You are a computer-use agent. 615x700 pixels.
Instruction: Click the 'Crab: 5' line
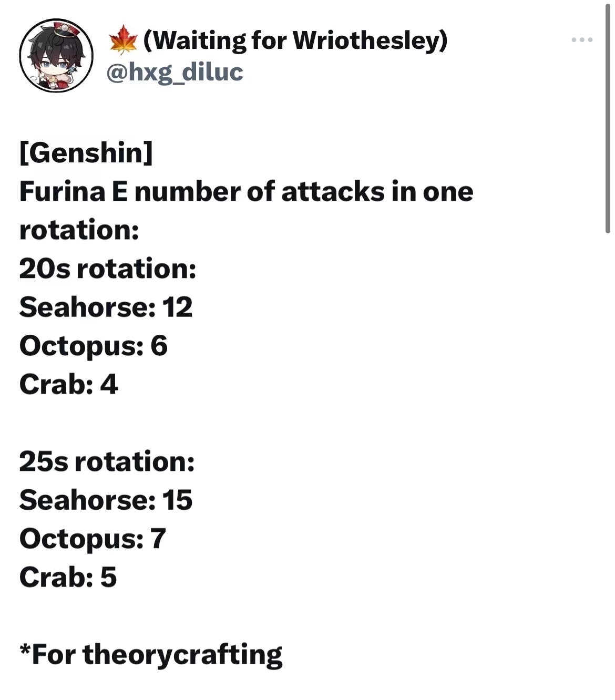[x=68, y=577]
